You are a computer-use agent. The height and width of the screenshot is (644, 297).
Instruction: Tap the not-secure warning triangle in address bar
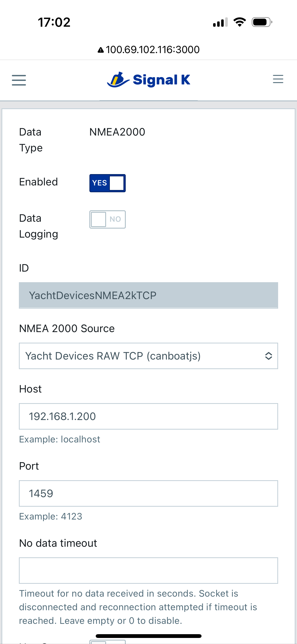point(101,50)
